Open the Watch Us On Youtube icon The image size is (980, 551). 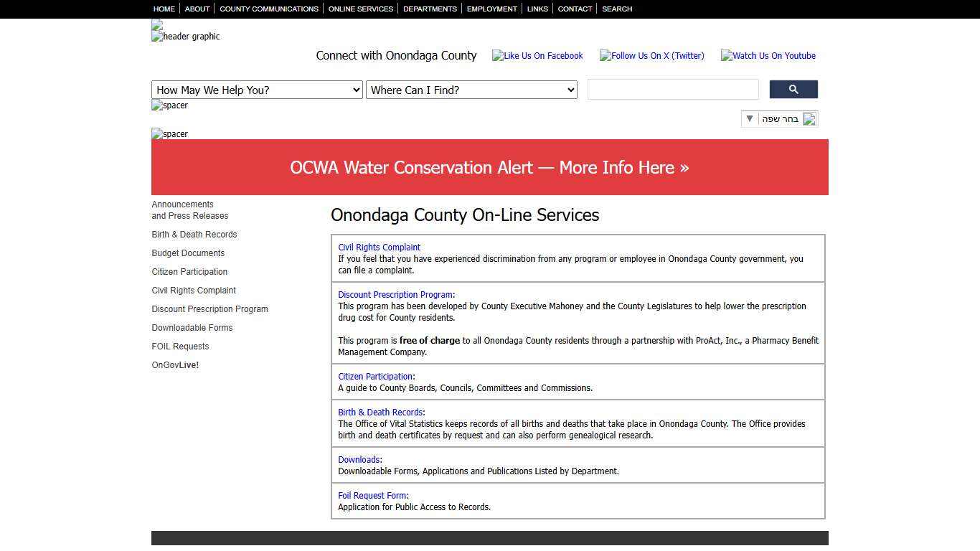coord(768,56)
